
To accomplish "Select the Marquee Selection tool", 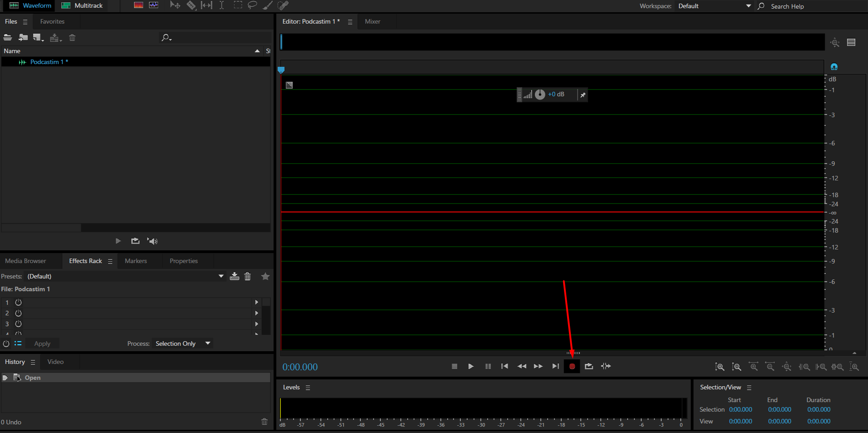I will [x=238, y=5].
